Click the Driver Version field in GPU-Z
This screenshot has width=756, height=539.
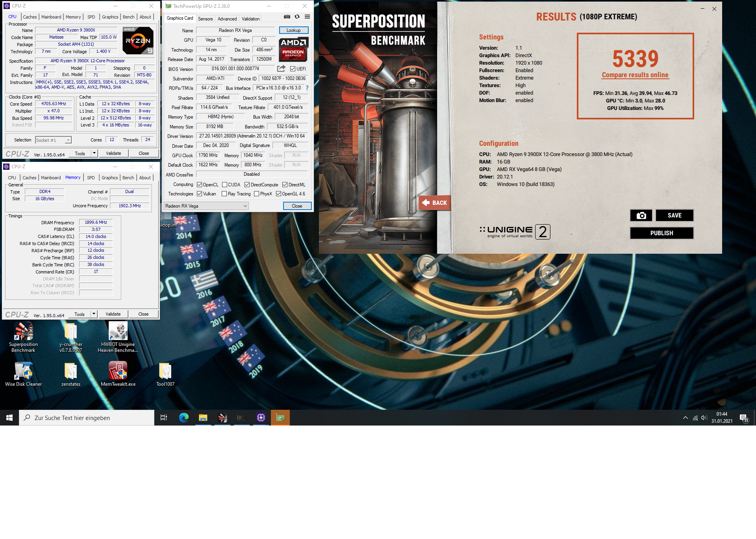tap(252, 136)
